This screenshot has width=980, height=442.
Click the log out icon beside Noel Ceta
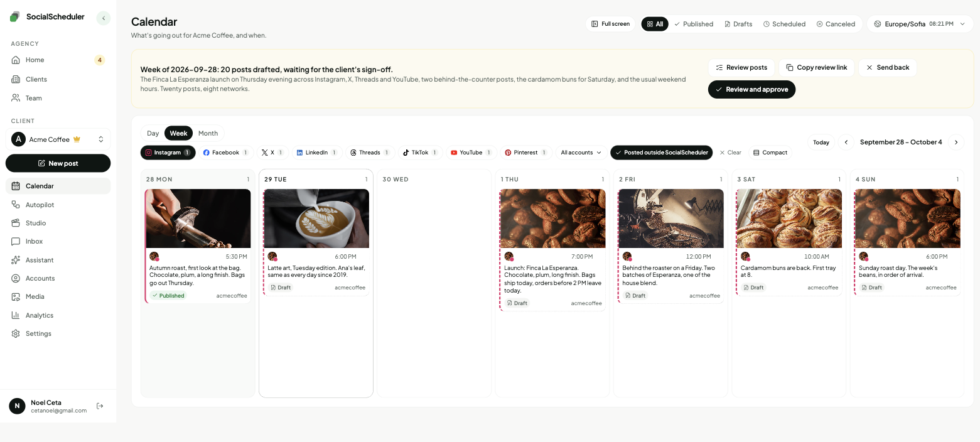click(100, 406)
